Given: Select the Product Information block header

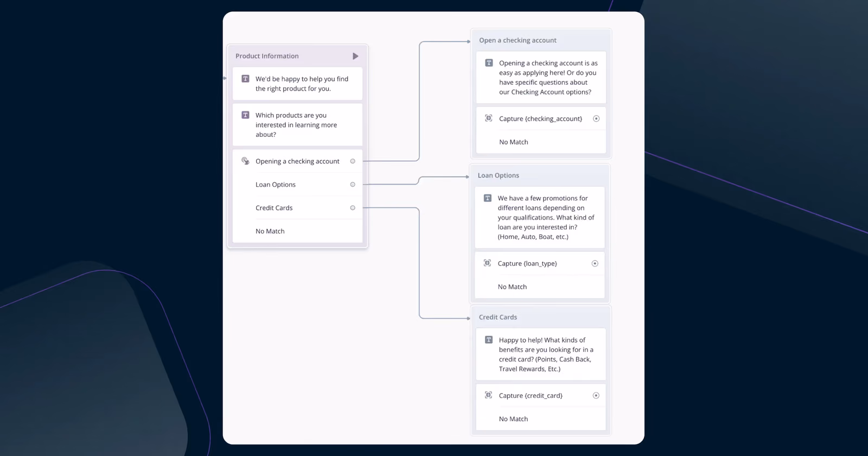Looking at the screenshot, I should [x=297, y=56].
